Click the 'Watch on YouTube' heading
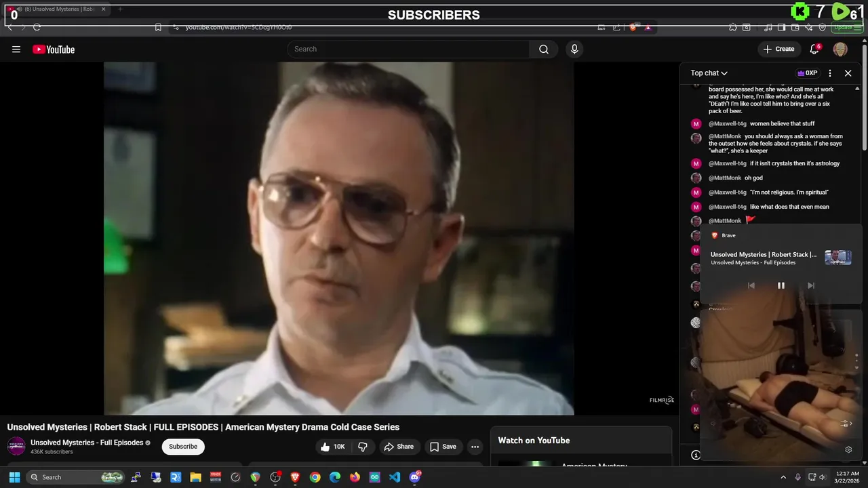 point(534,441)
